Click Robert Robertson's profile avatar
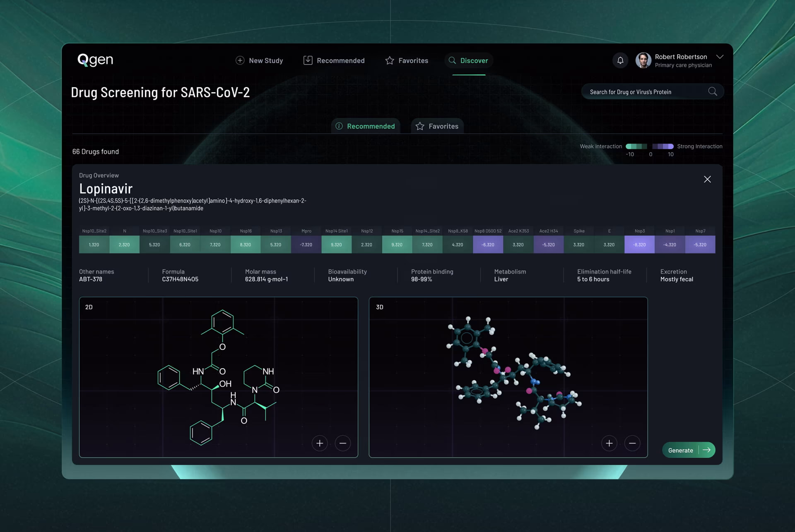Image resolution: width=795 pixels, height=532 pixels. 643,60
